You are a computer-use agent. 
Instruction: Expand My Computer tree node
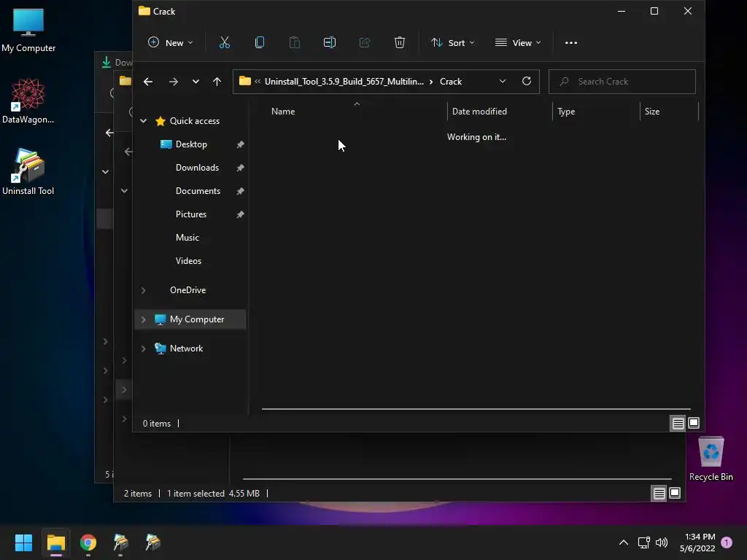[144, 319]
